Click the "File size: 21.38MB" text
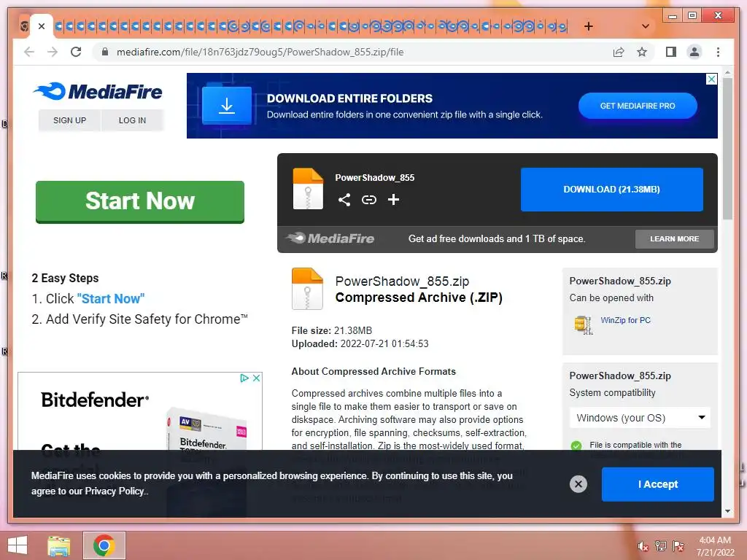Image resolution: width=747 pixels, height=560 pixels. 332,330
